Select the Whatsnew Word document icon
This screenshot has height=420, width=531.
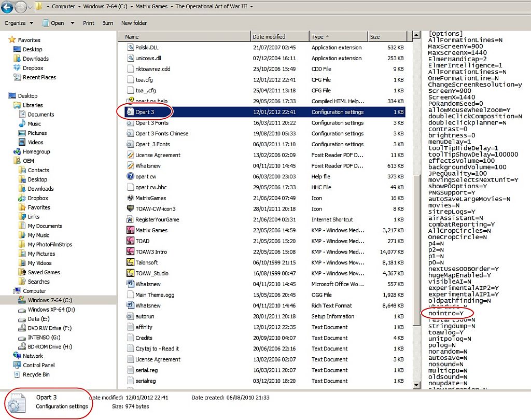click(130, 284)
